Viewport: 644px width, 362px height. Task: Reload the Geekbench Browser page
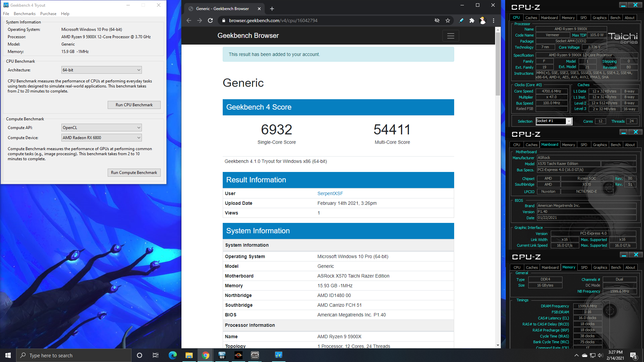pos(210,20)
